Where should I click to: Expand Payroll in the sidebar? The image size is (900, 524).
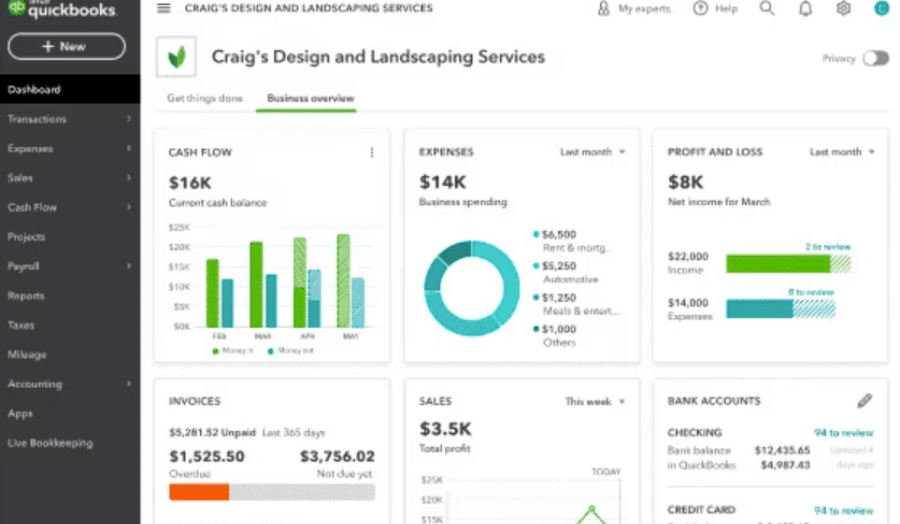click(x=70, y=266)
